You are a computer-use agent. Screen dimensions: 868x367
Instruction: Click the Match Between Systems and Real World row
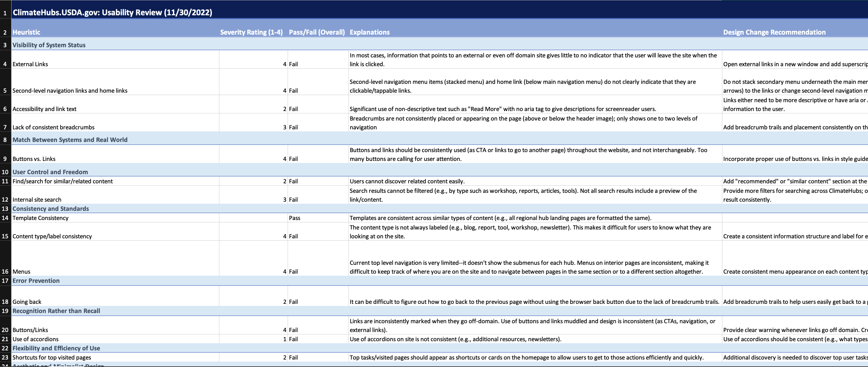(70, 140)
